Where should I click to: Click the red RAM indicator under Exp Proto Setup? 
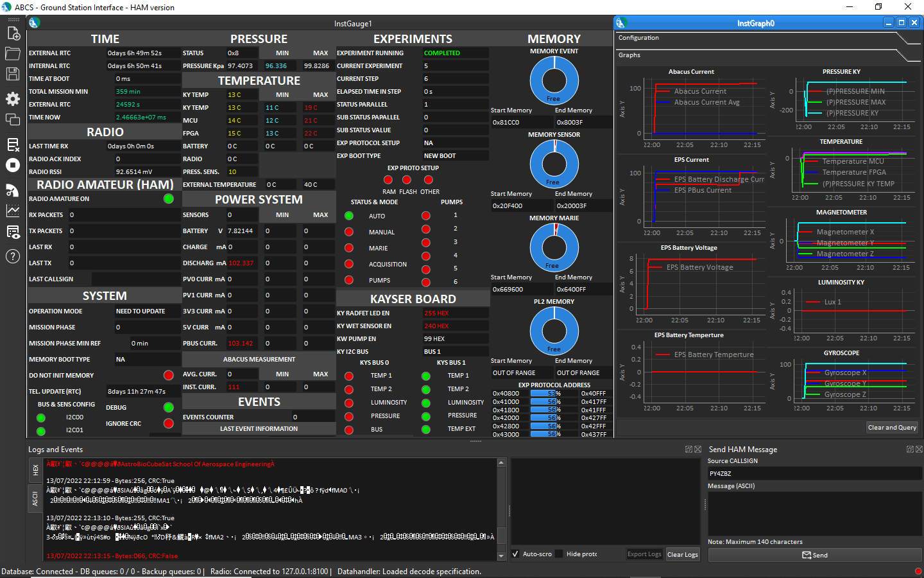click(388, 180)
